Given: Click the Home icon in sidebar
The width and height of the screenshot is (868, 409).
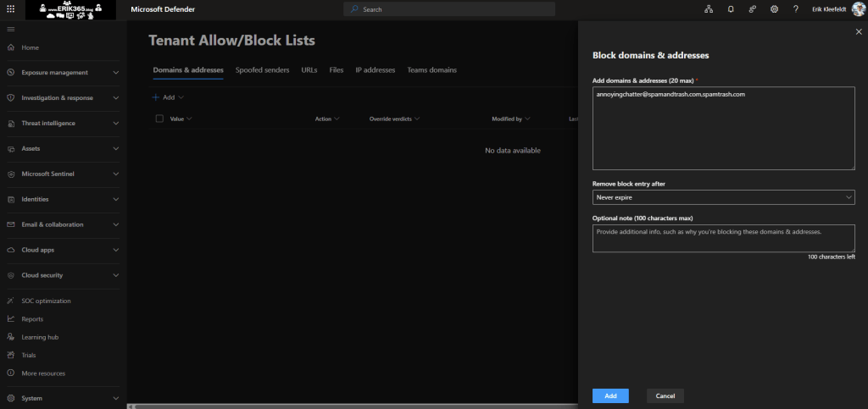Looking at the screenshot, I should coord(10,47).
